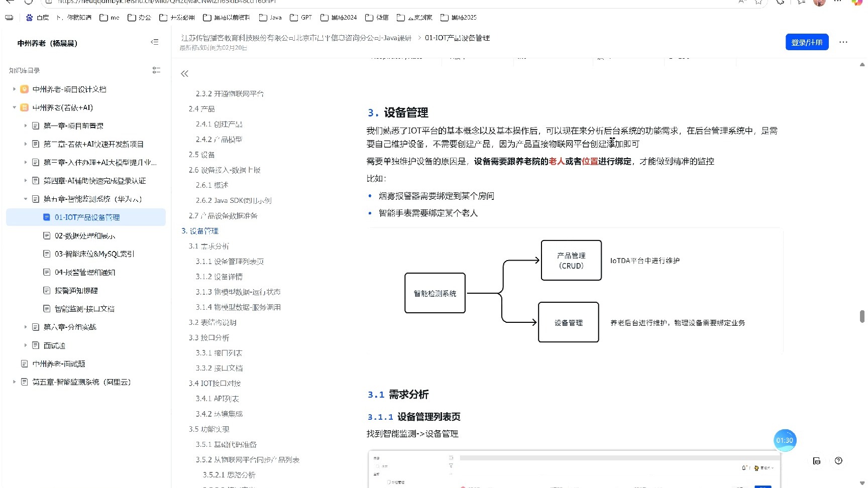This screenshot has height=488, width=868.
Task: Open the 02-数据处理和展示 page
Action: pos(86,235)
